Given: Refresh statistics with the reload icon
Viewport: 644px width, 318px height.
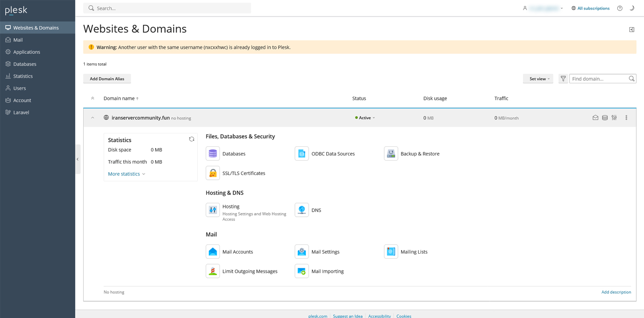Looking at the screenshot, I should click(191, 139).
